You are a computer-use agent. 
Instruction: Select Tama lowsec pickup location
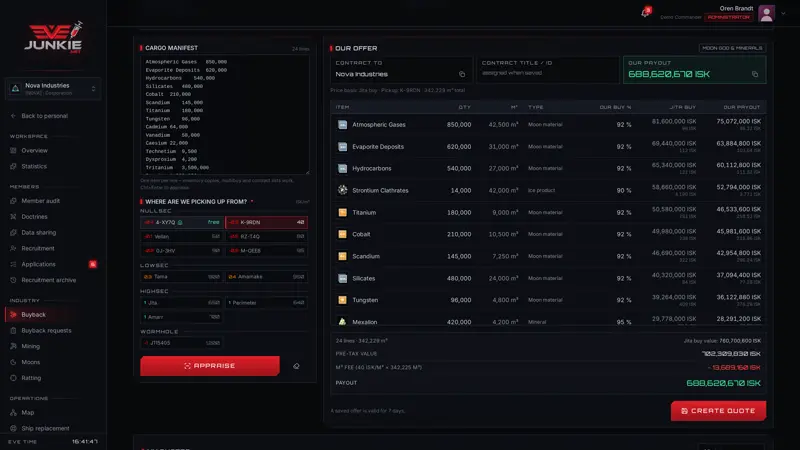click(182, 277)
